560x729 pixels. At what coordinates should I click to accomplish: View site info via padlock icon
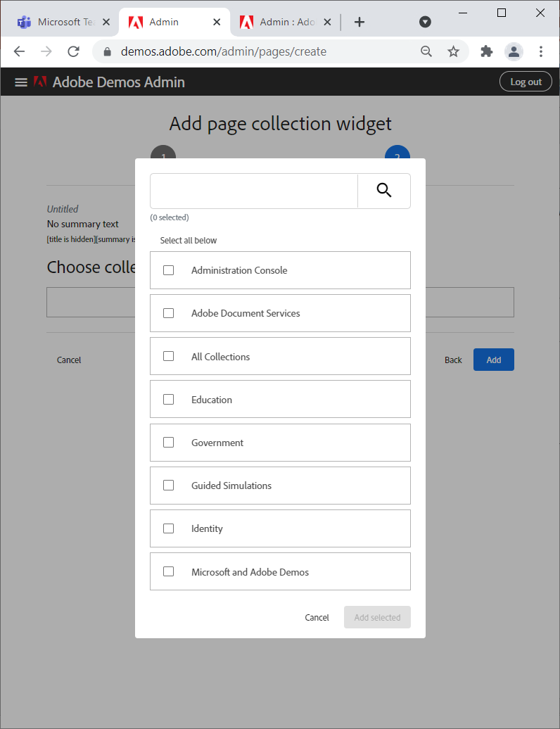click(x=108, y=51)
